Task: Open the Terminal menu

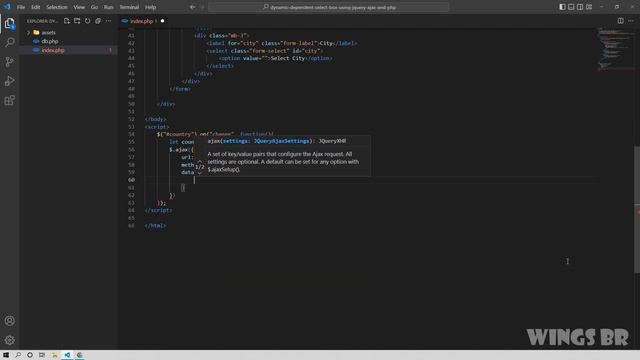Action: click(129, 7)
